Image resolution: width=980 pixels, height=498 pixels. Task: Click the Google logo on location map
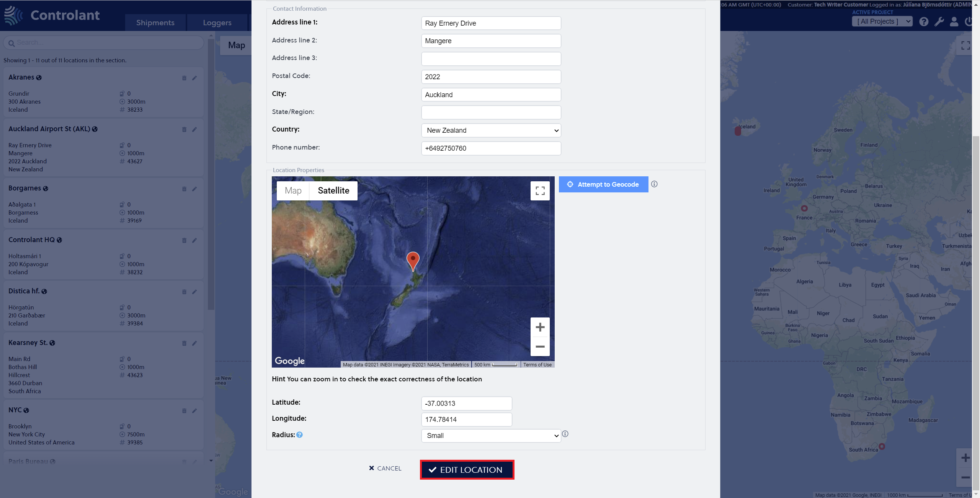click(289, 361)
